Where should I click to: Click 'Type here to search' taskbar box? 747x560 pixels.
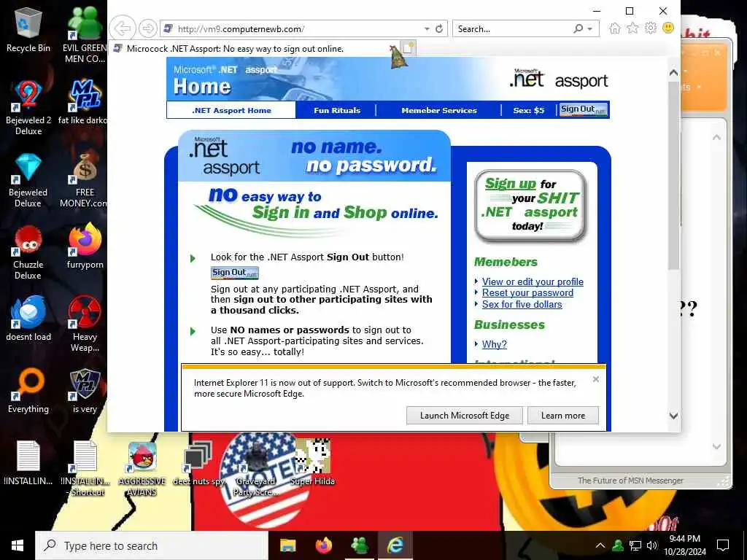click(152, 545)
